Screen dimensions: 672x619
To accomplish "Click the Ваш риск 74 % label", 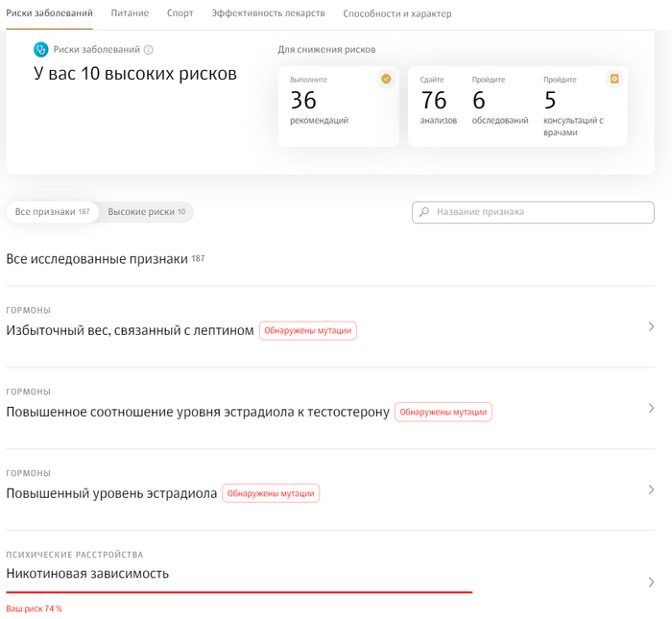I will click(34, 608).
